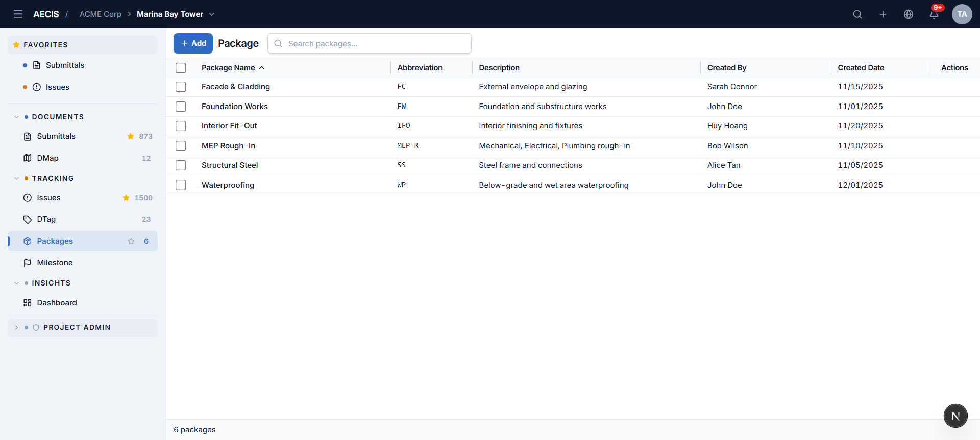980x440 pixels.
Task: Click the AECIS logo link
Action: pyautogui.click(x=46, y=14)
